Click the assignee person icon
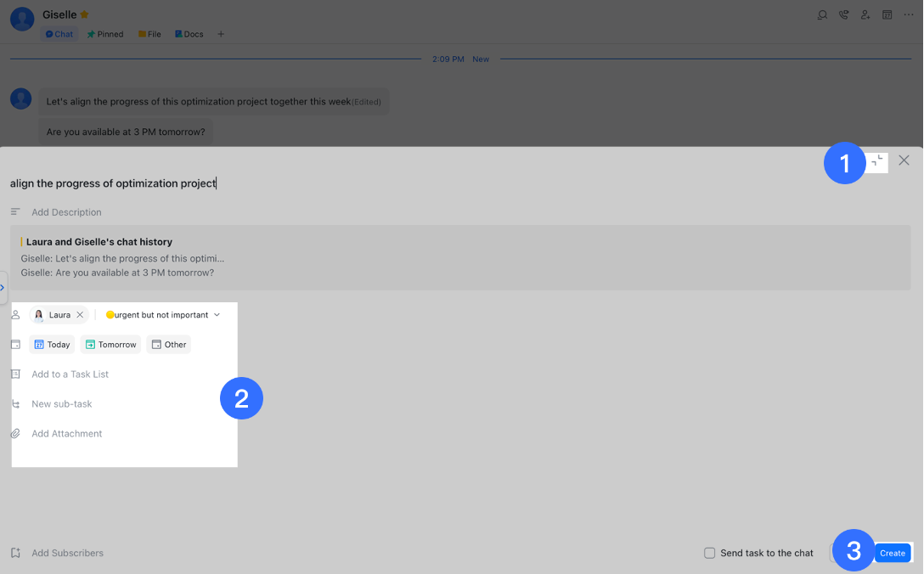This screenshot has height=574, width=924. pyautogui.click(x=14, y=314)
